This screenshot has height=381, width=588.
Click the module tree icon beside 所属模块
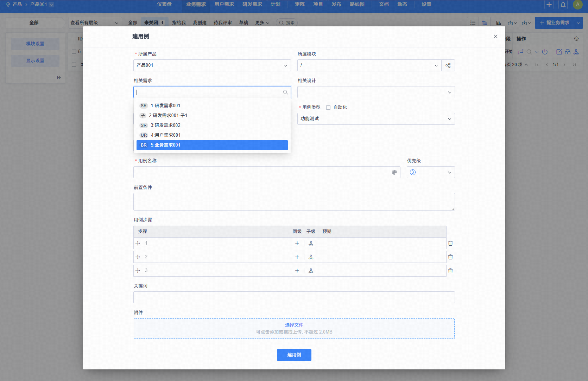tap(448, 65)
